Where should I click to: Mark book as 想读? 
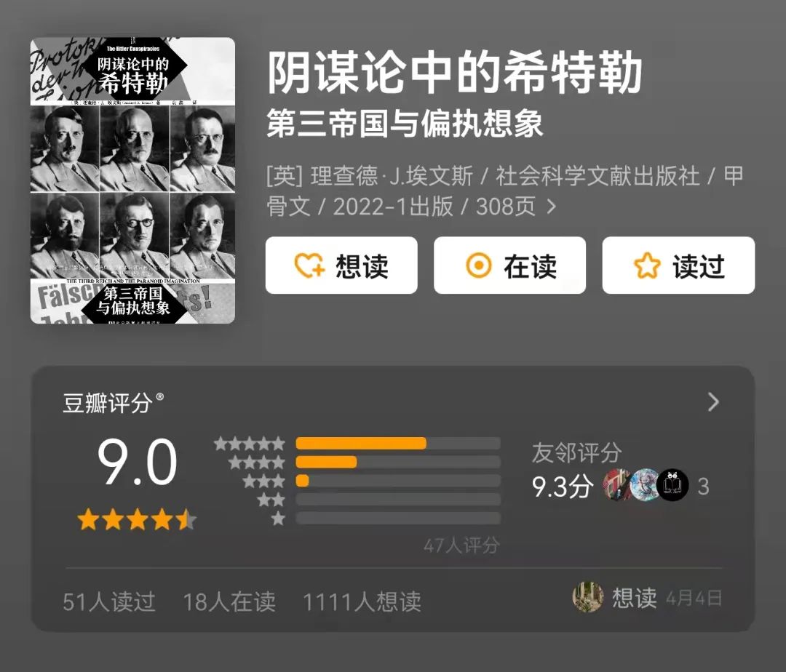click(341, 265)
